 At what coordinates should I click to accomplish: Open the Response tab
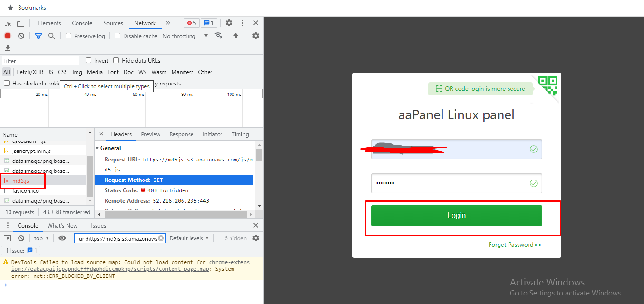[182, 134]
